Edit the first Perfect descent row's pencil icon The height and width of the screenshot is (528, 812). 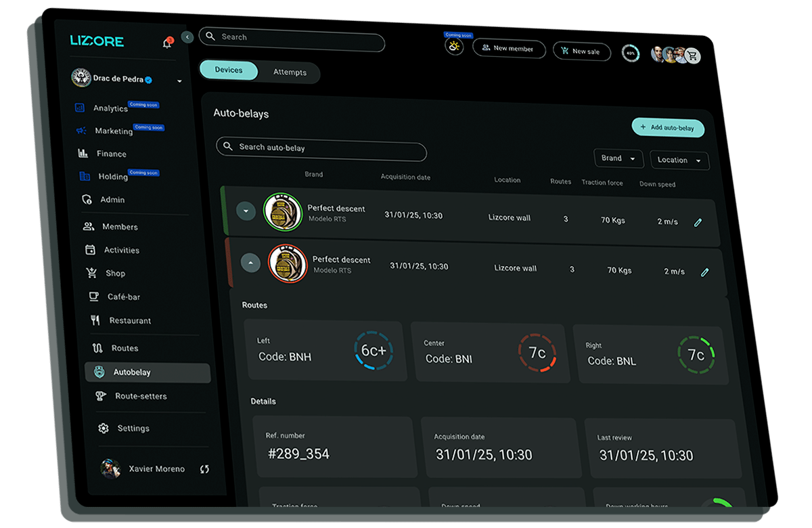[698, 222]
